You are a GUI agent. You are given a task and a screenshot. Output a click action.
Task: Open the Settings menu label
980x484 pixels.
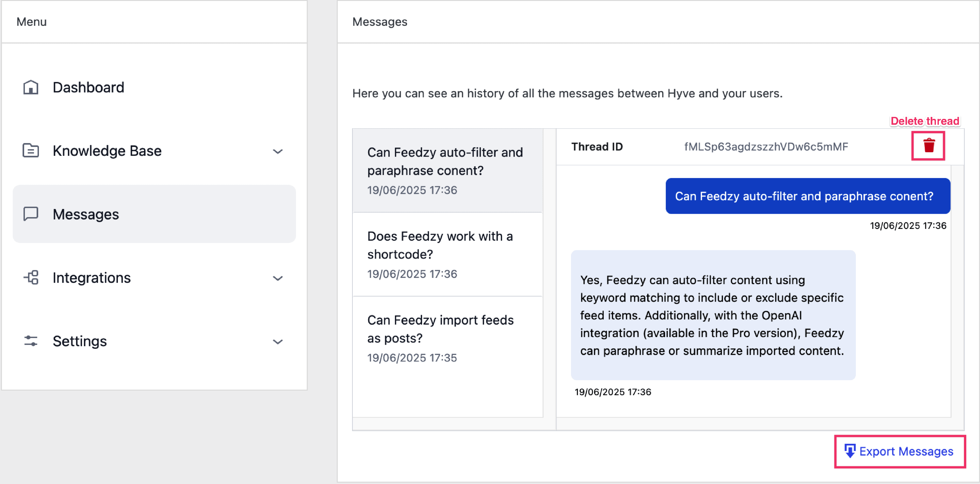click(79, 341)
